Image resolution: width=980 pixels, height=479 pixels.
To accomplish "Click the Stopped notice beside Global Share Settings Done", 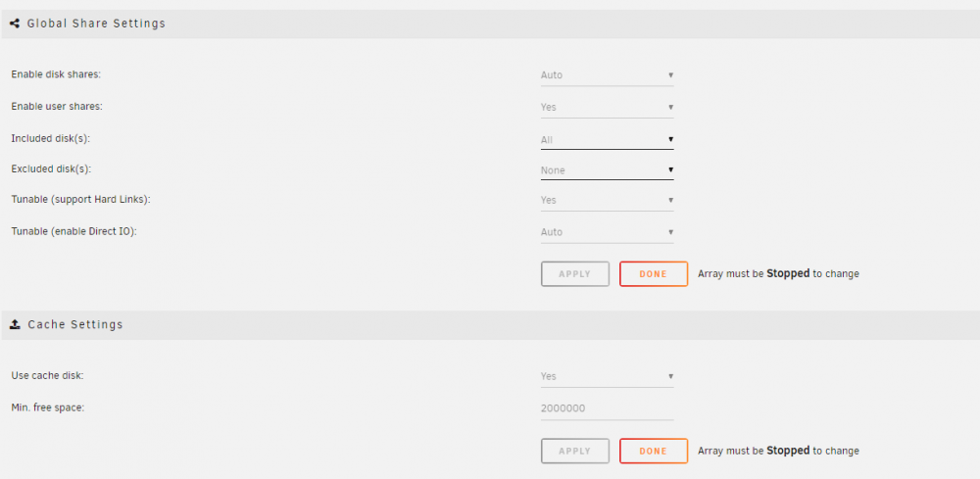I will (x=779, y=273).
